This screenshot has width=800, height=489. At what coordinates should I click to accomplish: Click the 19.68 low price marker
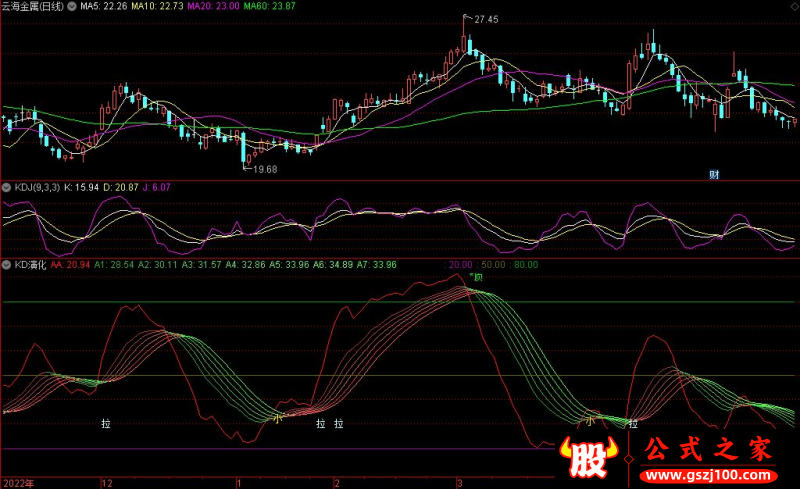click(264, 170)
